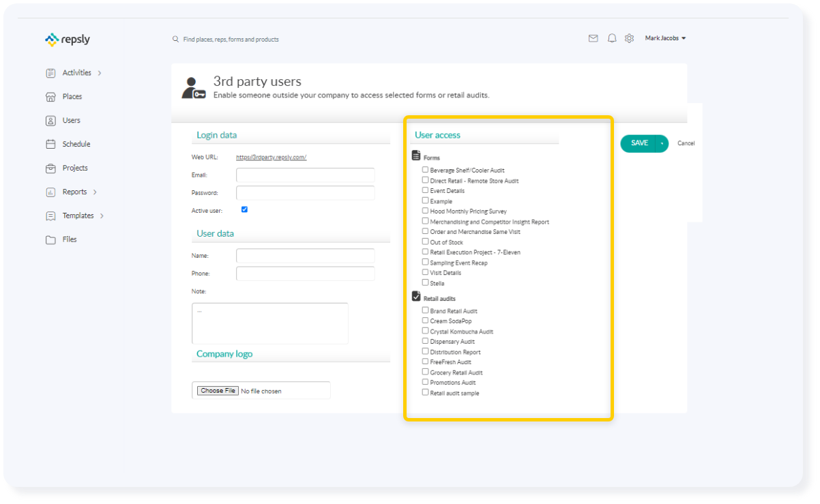Check Direct Retail - Remote Store Audit
Screen dimensions: 820x504
click(426, 180)
